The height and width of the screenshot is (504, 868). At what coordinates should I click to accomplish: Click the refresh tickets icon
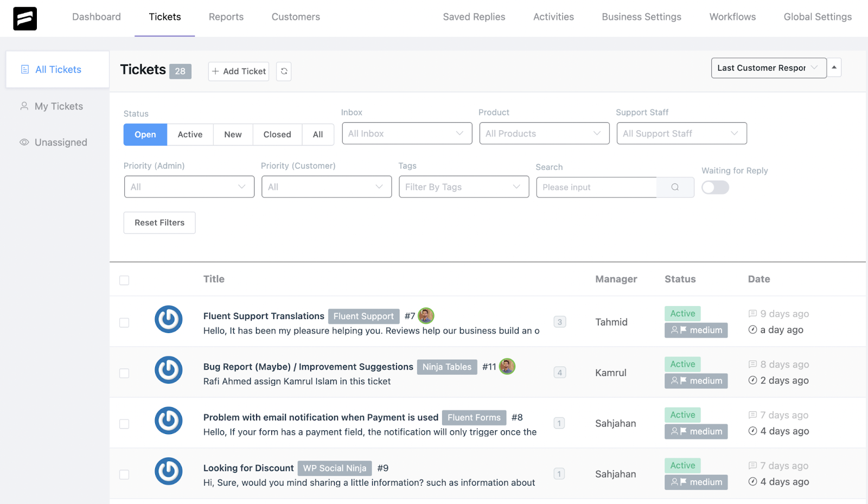tap(284, 71)
